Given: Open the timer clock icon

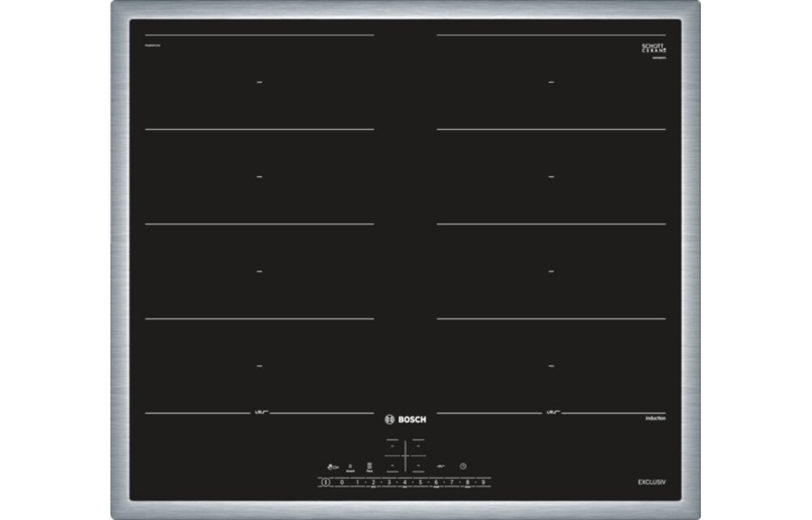Looking at the screenshot, I should coord(463,466).
